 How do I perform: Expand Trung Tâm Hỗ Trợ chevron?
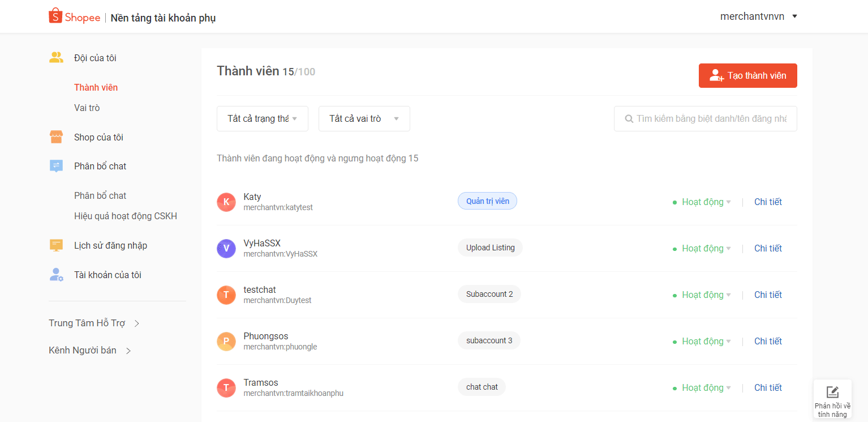coord(136,323)
